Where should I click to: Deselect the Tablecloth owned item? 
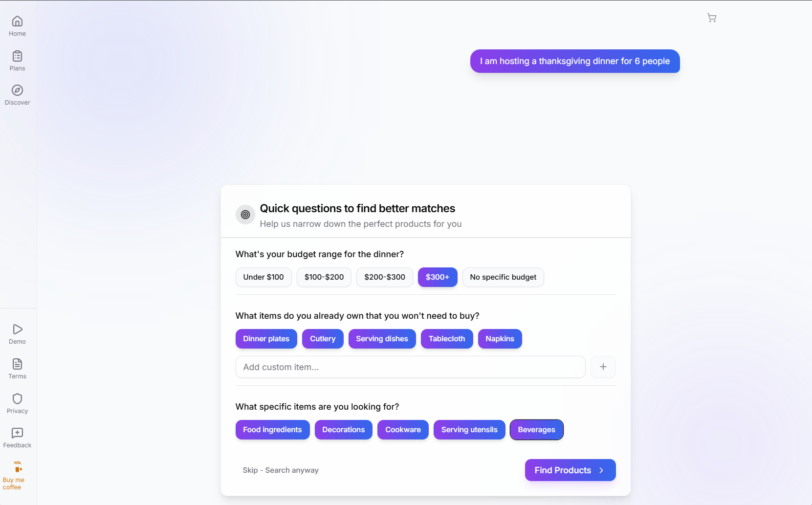click(446, 338)
